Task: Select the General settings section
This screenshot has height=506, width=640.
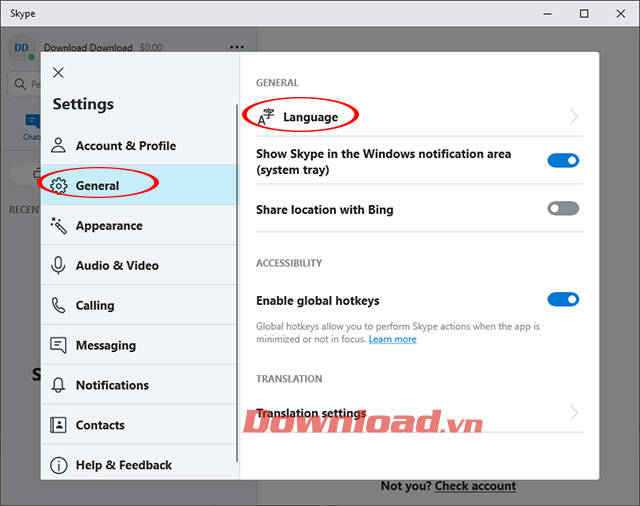Action: [139, 185]
